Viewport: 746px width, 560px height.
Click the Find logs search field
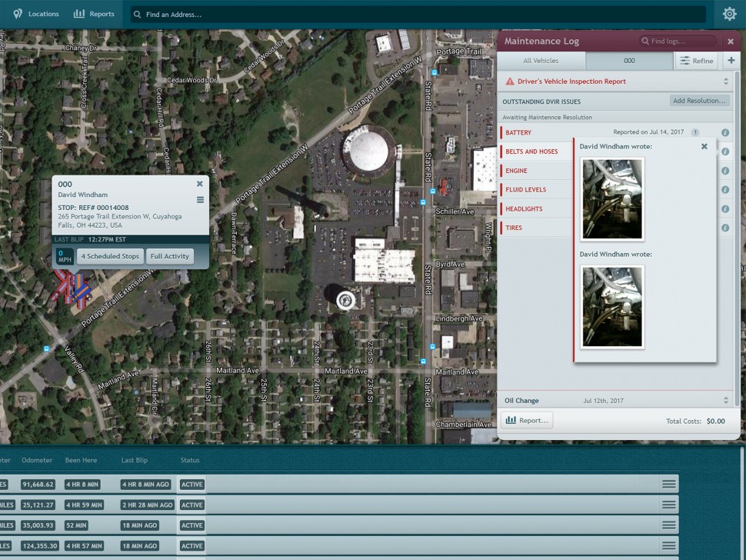[677, 41]
